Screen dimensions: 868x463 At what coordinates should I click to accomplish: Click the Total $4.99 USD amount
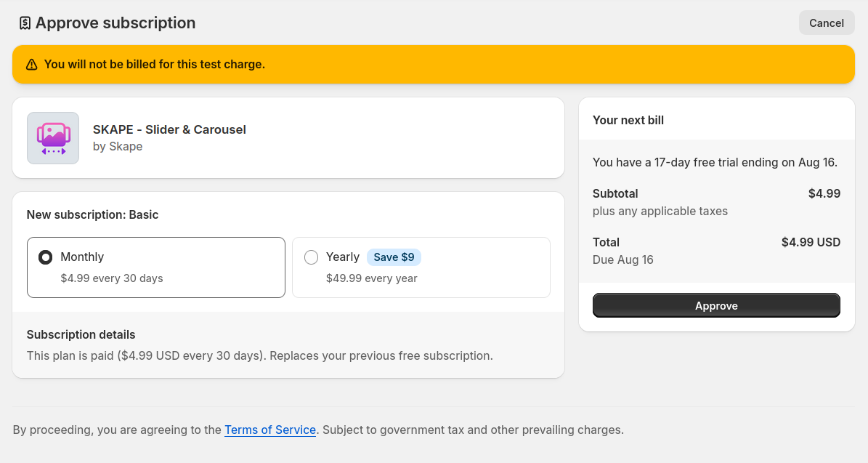[811, 242]
